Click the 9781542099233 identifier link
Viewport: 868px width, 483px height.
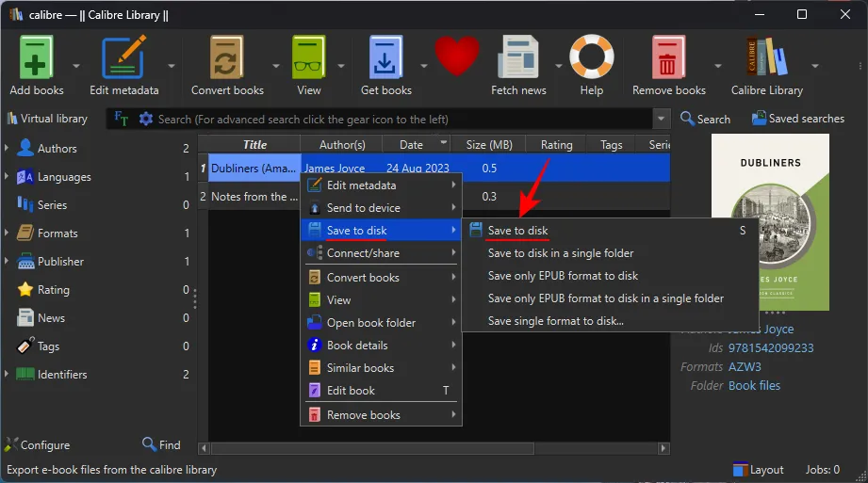click(x=771, y=348)
